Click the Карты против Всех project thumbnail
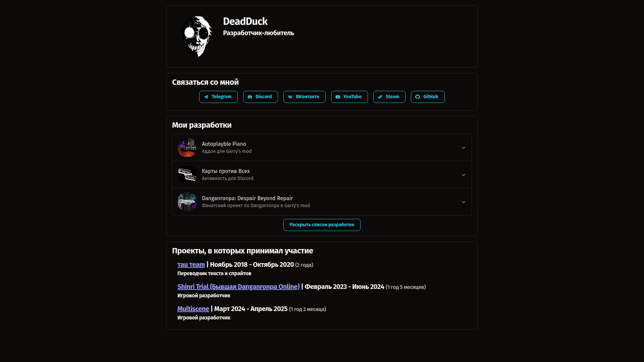This screenshot has height=362, width=644. [x=187, y=175]
